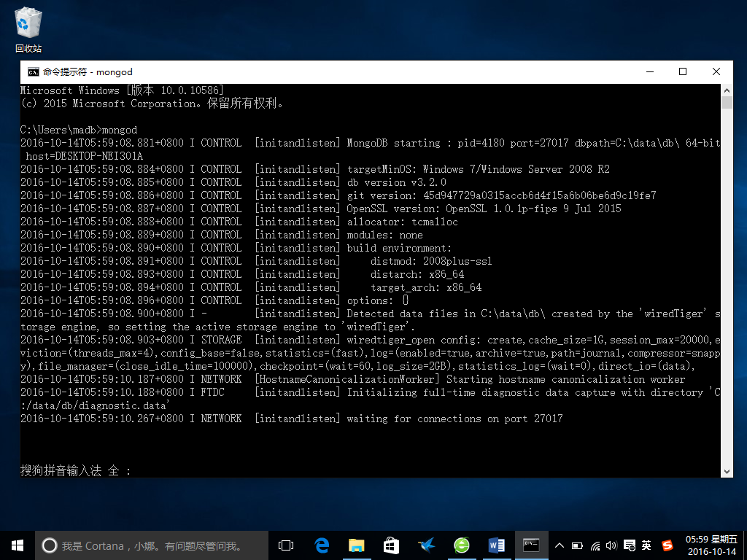747x560 pixels.
Task: Launch Microsoft Edge from the taskbar
Action: point(322,545)
